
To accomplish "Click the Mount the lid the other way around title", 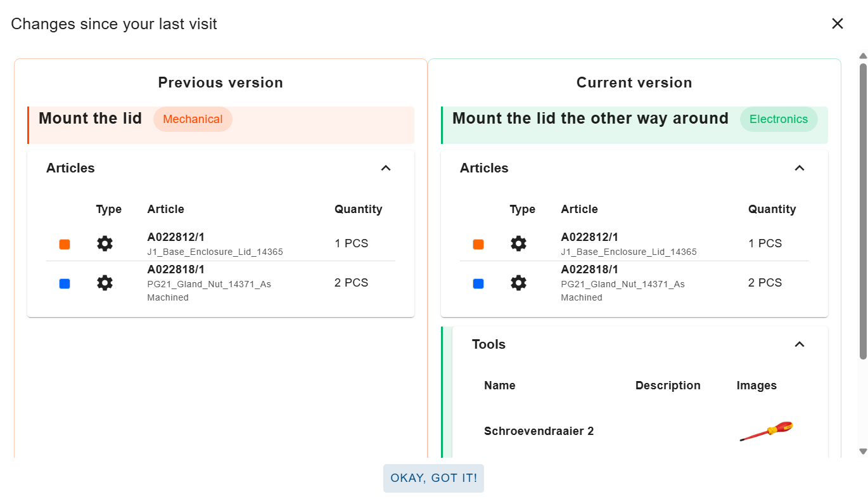I will coord(590,119).
